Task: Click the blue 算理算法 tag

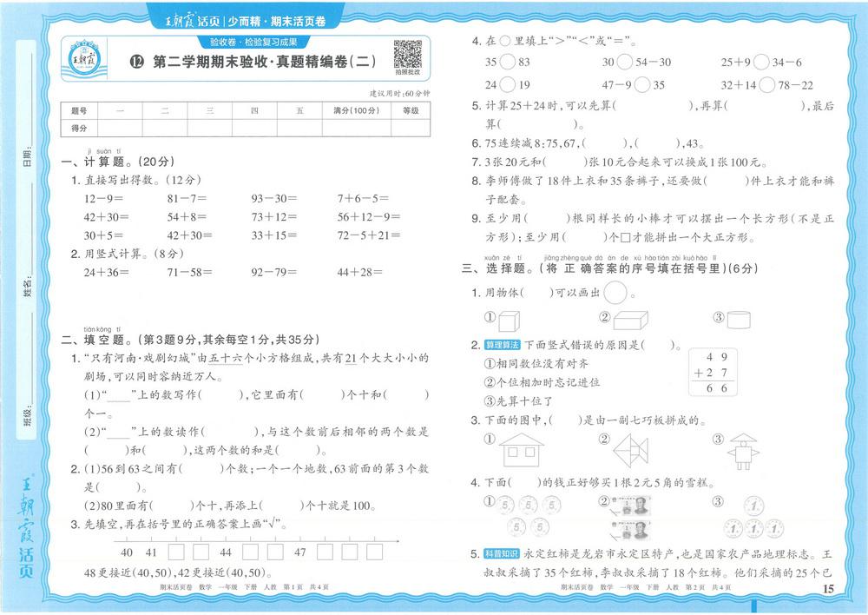Action: point(502,345)
